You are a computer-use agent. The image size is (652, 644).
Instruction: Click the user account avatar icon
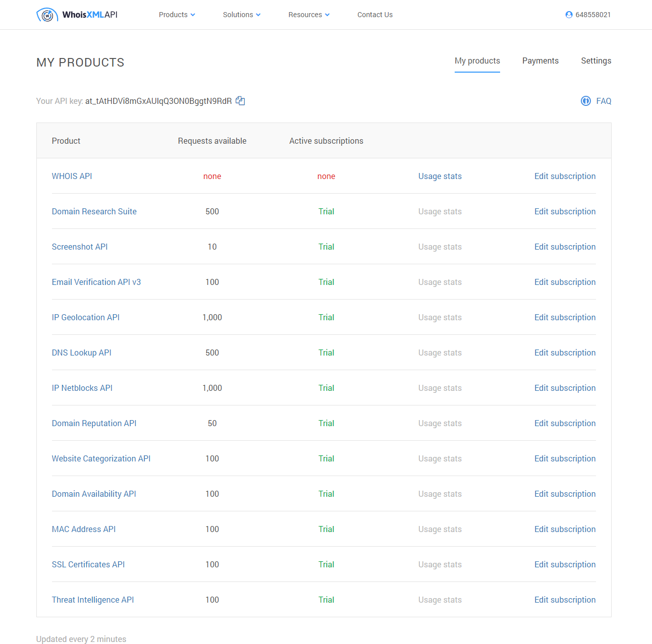click(x=569, y=15)
